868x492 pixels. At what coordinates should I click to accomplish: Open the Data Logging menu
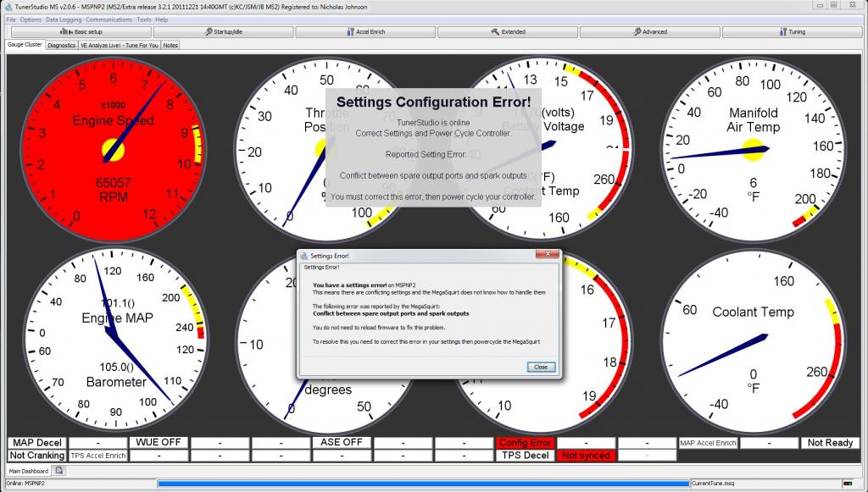[x=64, y=19]
